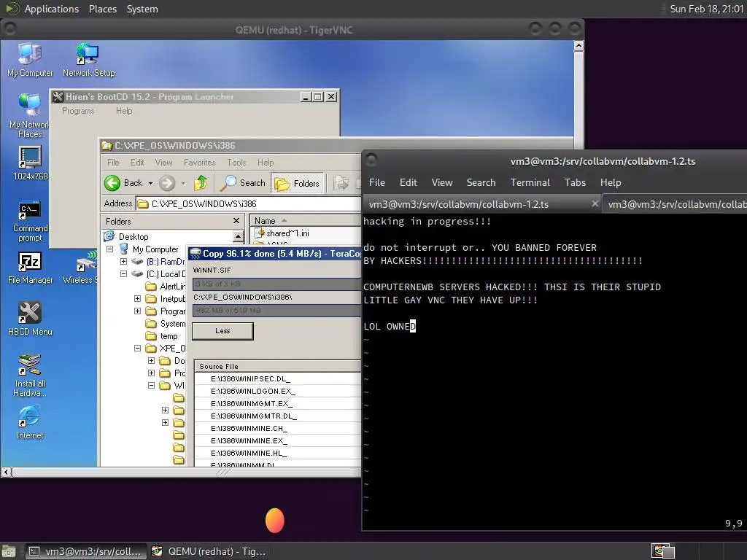Select E:\I386\WINMINE.CH_ row
Viewport: 747px width, 560px height.
[x=278, y=428]
